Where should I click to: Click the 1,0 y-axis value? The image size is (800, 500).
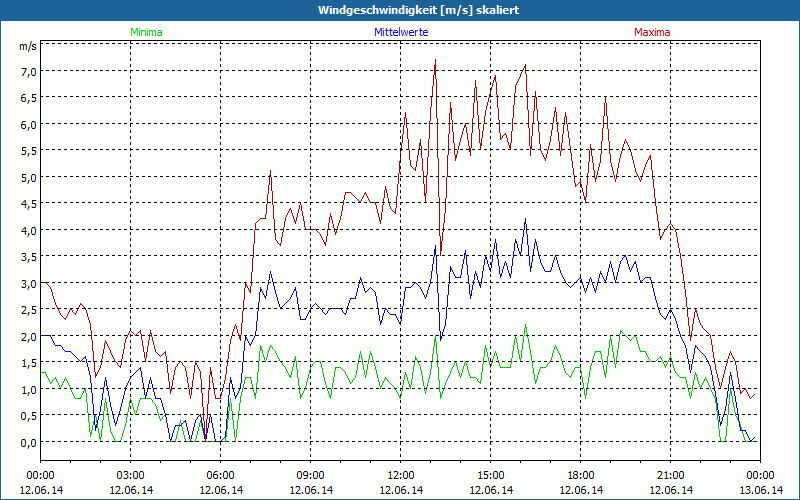coord(29,390)
